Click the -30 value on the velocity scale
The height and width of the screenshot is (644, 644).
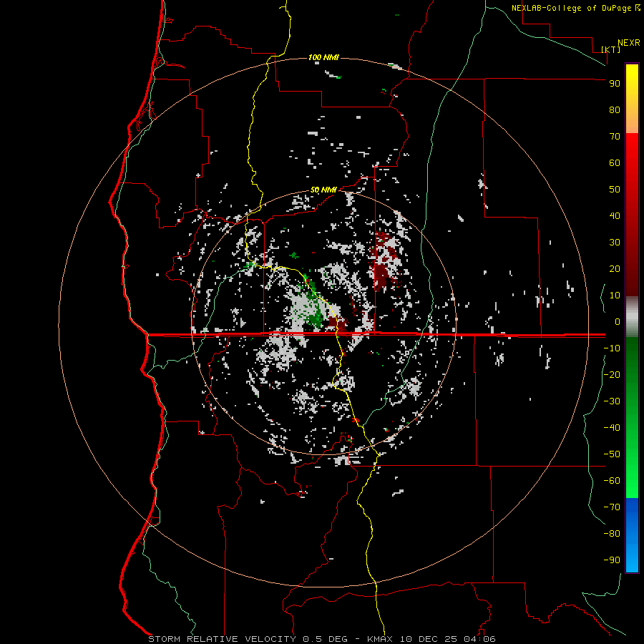(x=612, y=401)
